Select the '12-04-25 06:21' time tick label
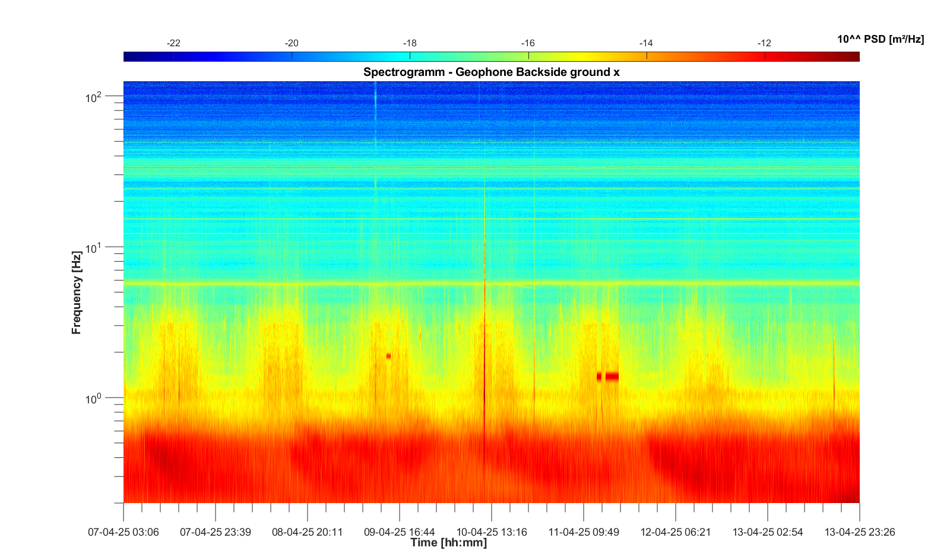This screenshot has width=950, height=560. (x=676, y=532)
